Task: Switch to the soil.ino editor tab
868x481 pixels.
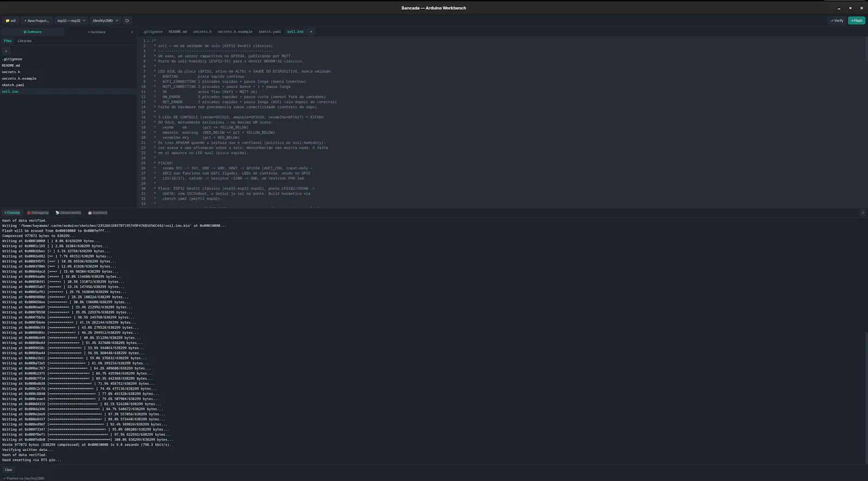Action: tap(295, 31)
